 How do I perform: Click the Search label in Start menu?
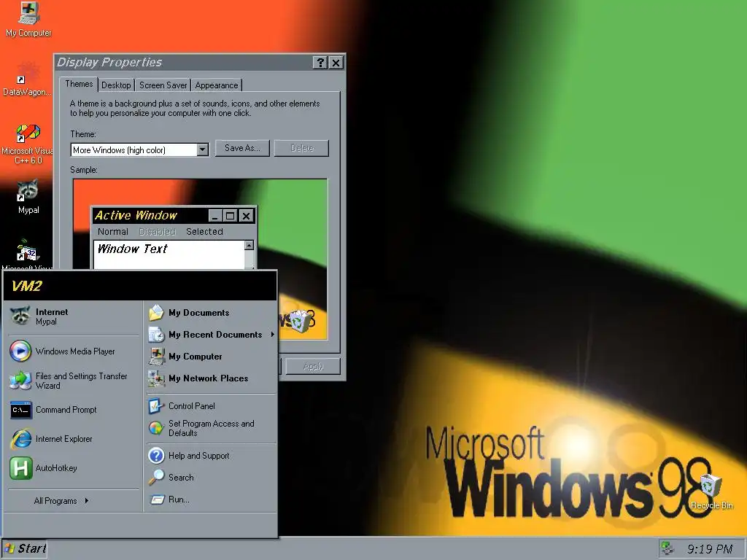181,477
